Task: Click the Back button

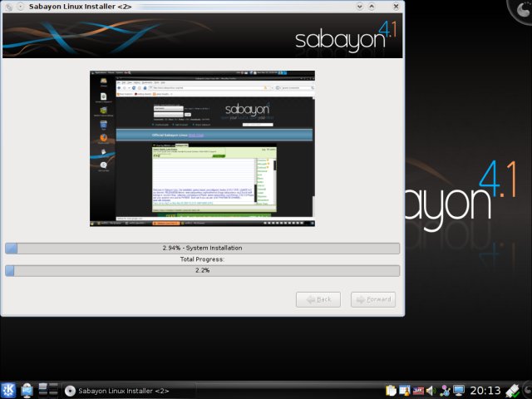Action: click(x=318, y=299)
